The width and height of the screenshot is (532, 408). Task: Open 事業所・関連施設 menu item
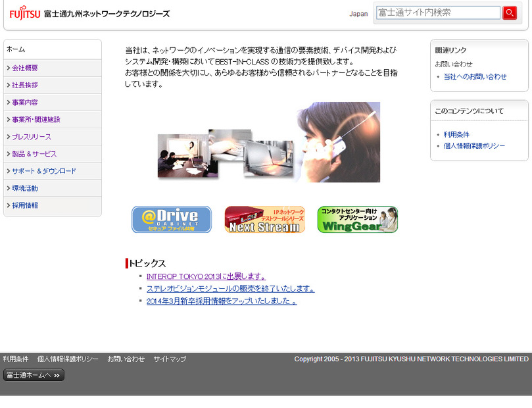point(52,120)
